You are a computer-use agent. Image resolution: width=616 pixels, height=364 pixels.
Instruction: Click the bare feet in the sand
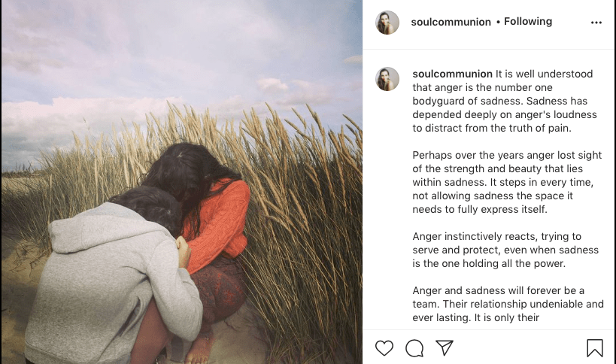tap(199, 350)
